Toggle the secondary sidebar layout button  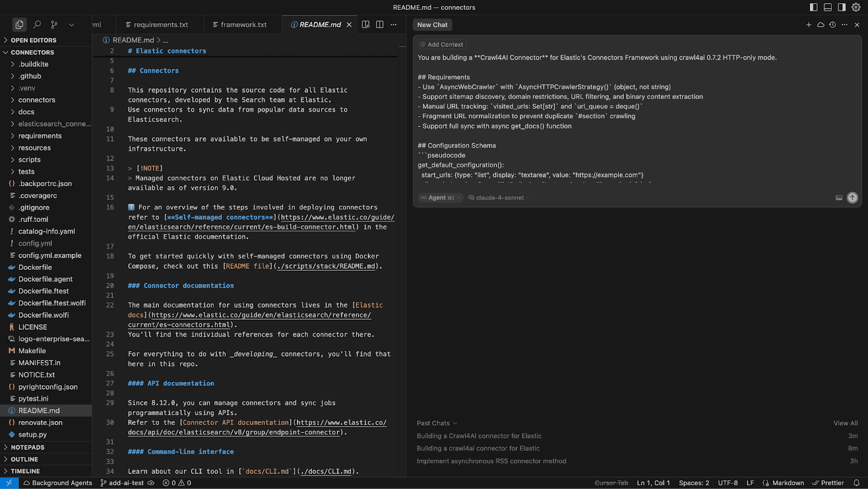click(x=841, y=7)
